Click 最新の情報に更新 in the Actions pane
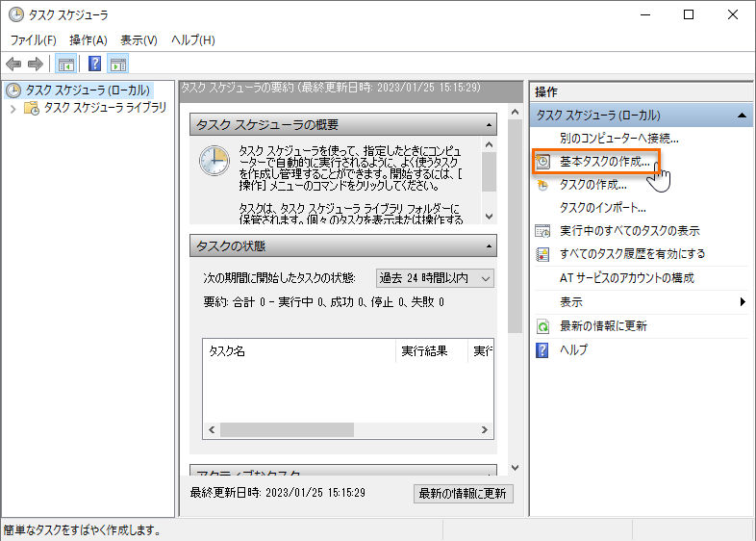 tap(603, 326)
